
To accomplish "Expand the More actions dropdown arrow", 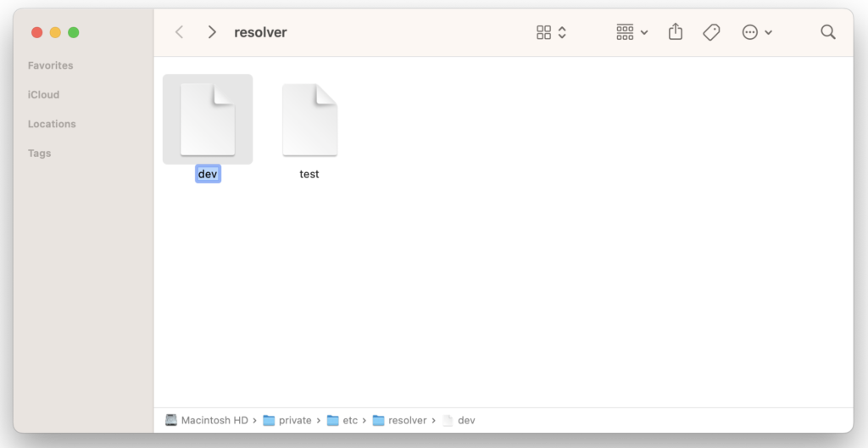I will 768,33.
